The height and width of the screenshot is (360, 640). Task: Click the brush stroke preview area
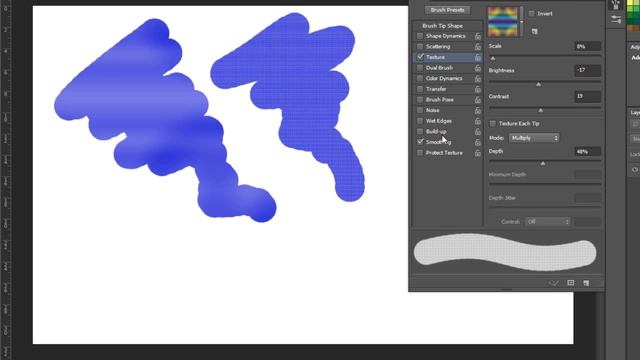point(506,253)
